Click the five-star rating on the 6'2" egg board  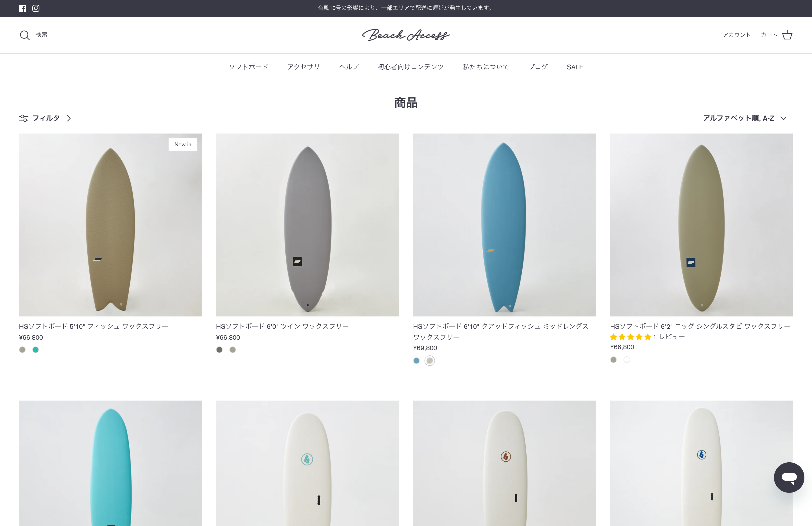(631, 337)
